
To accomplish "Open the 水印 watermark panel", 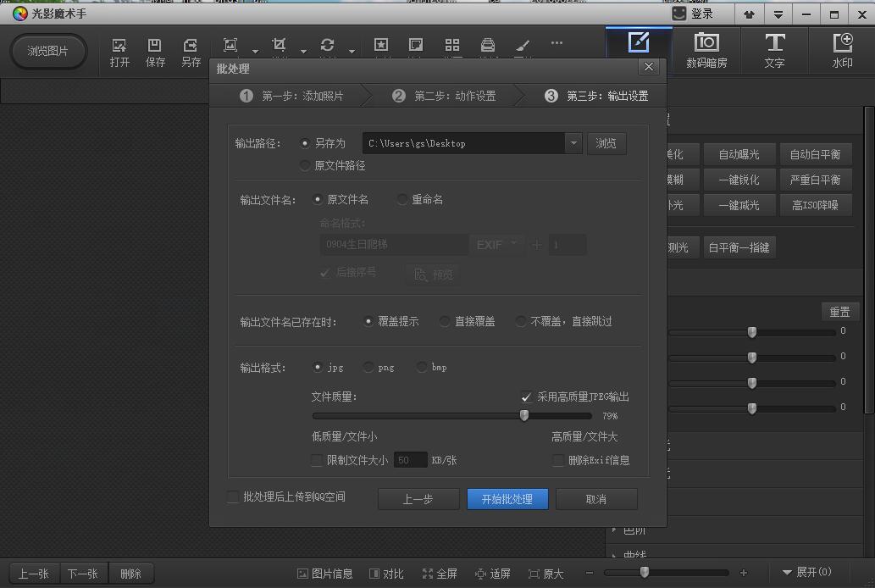I will [842, 50].
